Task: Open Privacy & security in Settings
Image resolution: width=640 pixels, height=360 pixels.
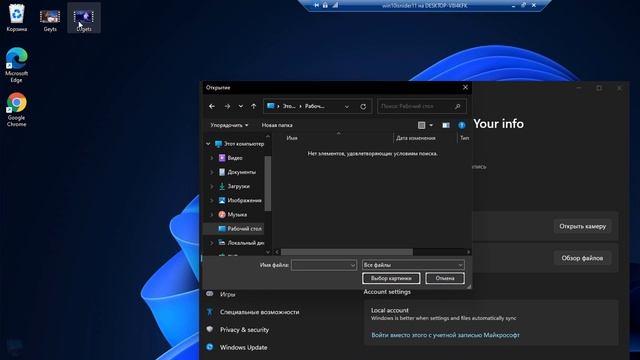Action: click(244, 330)
